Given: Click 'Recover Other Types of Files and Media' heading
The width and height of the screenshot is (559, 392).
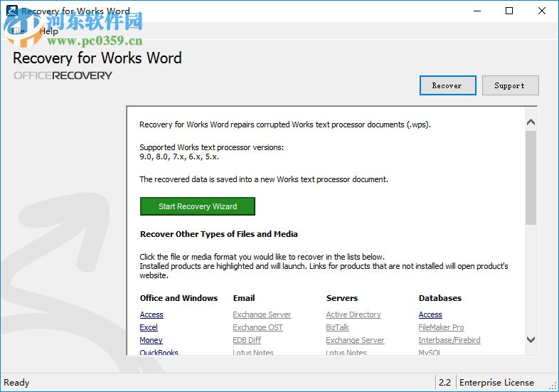Looking at the screenshot, I should click(219, 234).
